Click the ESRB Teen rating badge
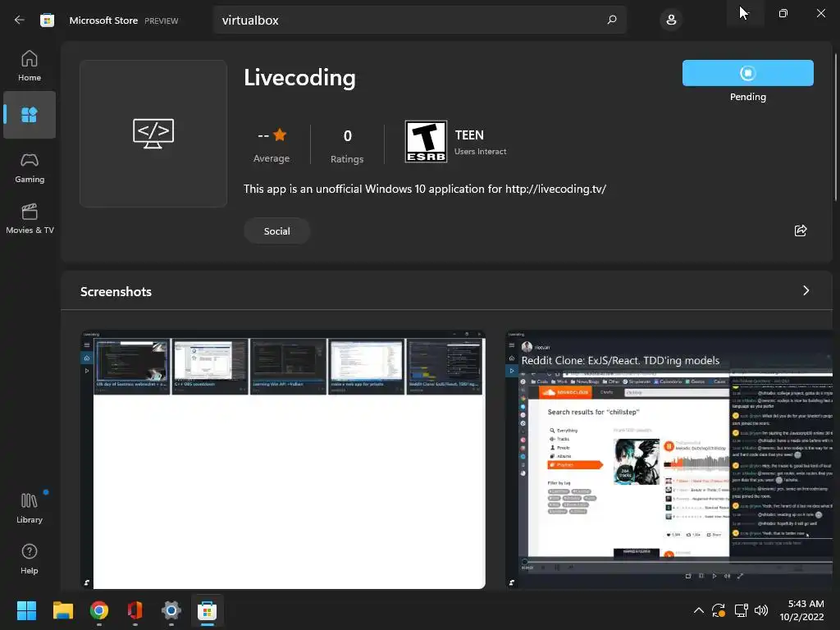This screenshot has width=840, height=630. [426, 141]
